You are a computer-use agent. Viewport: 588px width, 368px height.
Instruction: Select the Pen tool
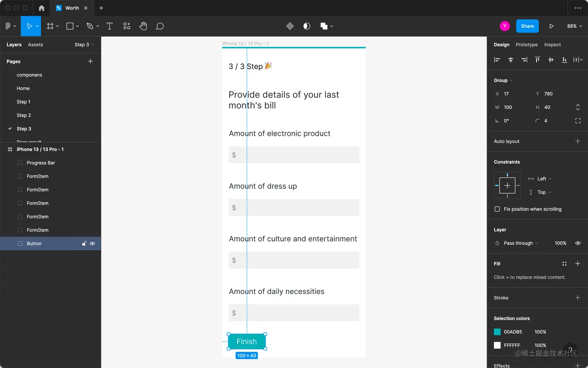coord(90,26)
